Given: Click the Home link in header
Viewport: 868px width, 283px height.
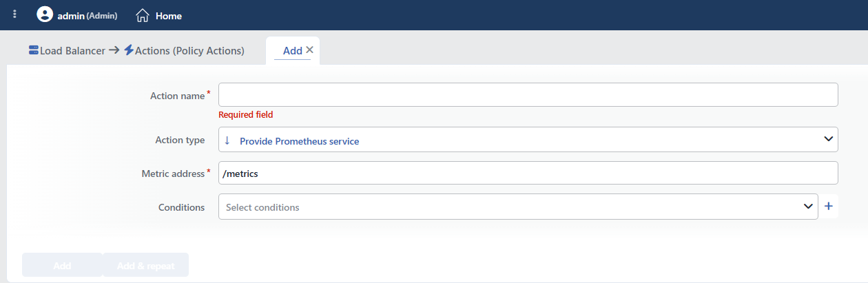Looking at the screenshot, I should [x=169, y=15].
